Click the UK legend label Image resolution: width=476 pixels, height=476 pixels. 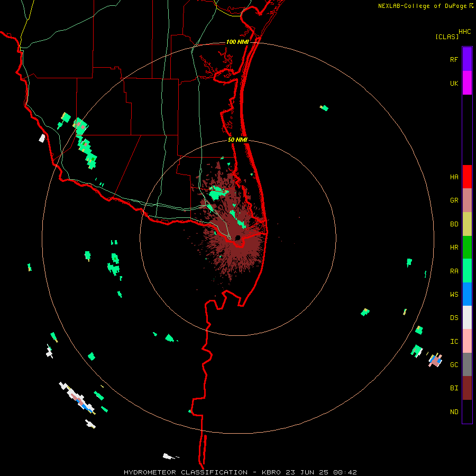454,83
